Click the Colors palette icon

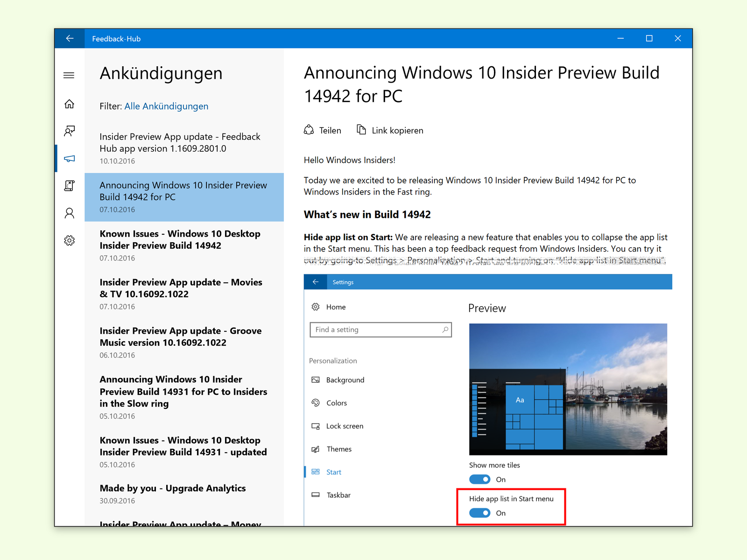pos(316,403)
